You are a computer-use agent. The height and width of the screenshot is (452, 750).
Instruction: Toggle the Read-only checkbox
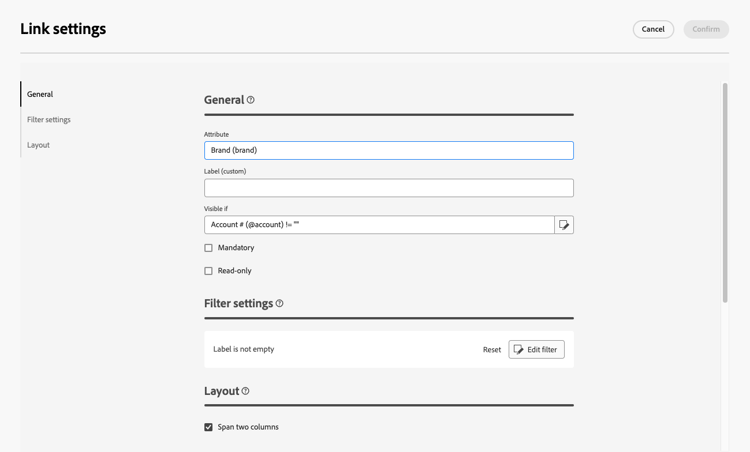tap(209, 271)
